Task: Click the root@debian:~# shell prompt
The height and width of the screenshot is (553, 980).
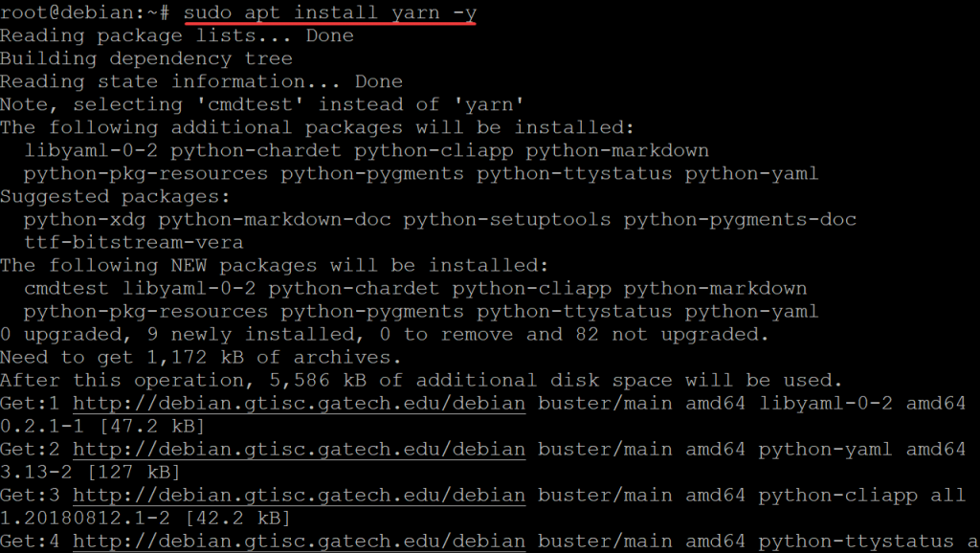Action: coord(84,12)
